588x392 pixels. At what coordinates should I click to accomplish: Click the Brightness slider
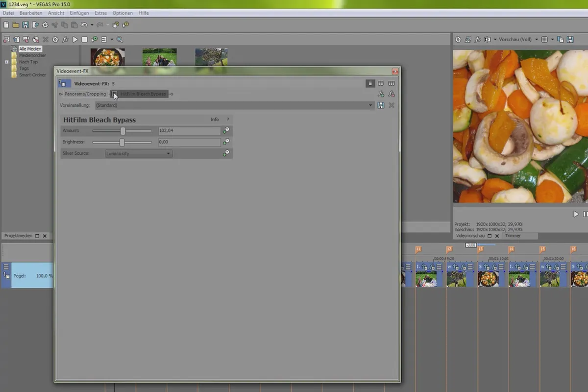122,142
